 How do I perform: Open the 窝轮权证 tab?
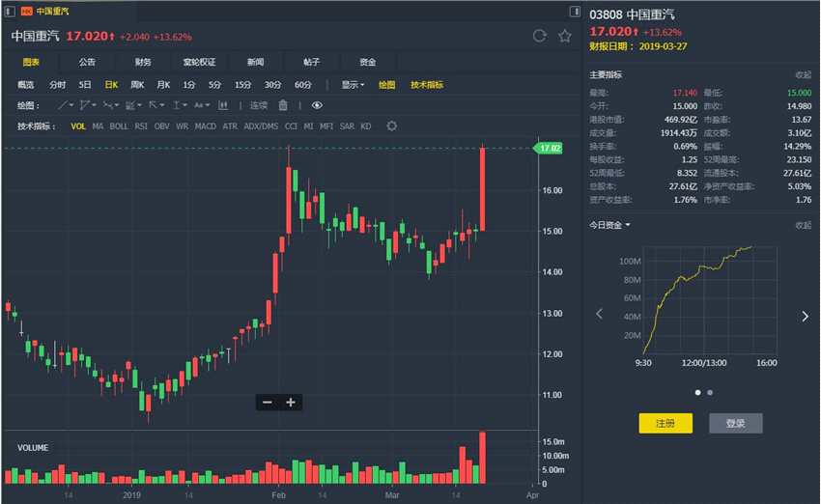(x=199, y=62)
